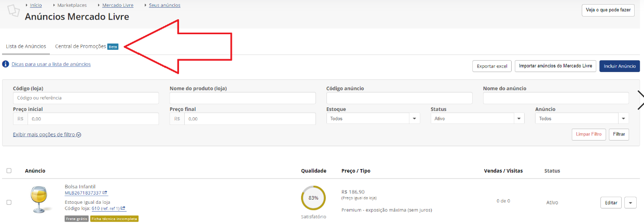Click the Estoque igual da loja text

coord(87,202)
